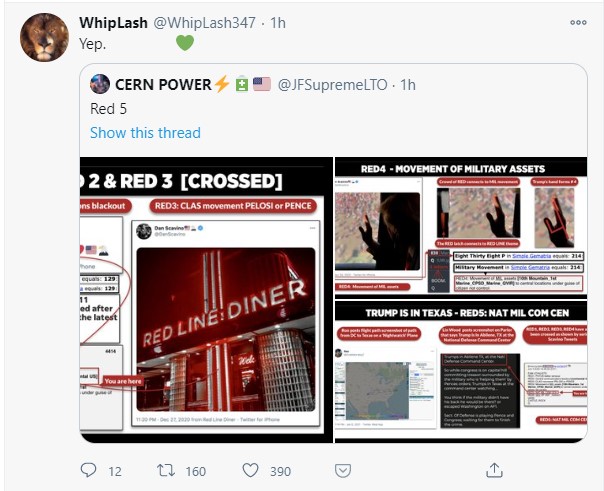Like the tweet with heart icon
This screenshot has height=491, width=604.
(x=250, y=470)
